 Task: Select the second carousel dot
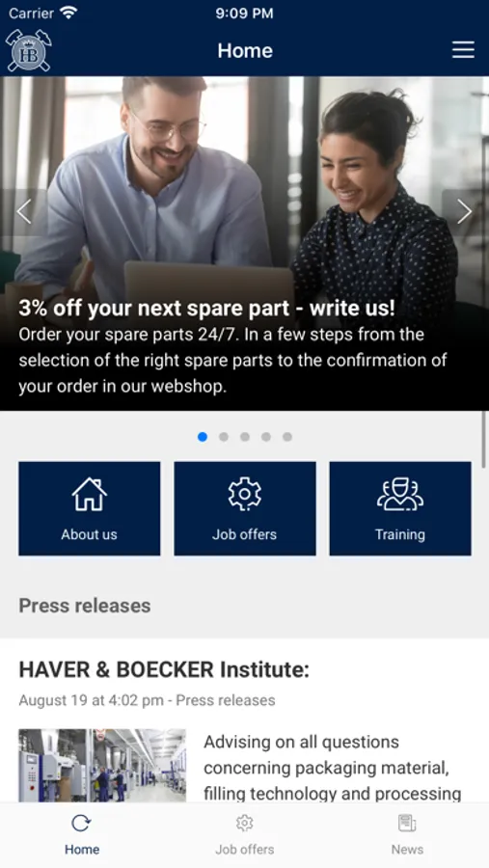[224, 437]
